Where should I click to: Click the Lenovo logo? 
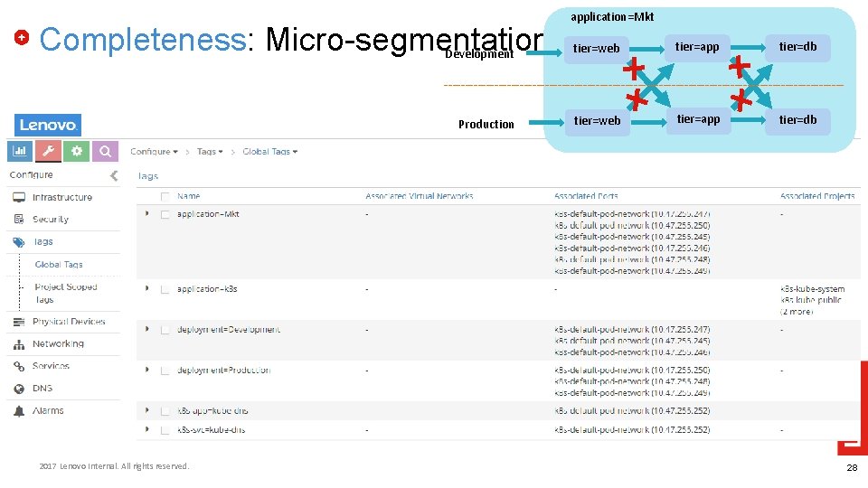[48, 125]
